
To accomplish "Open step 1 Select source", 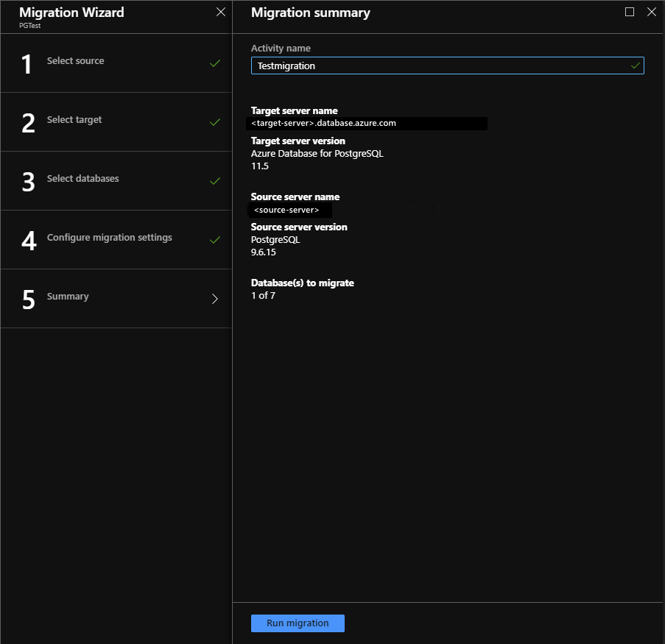I will click(x=116, y=63).
